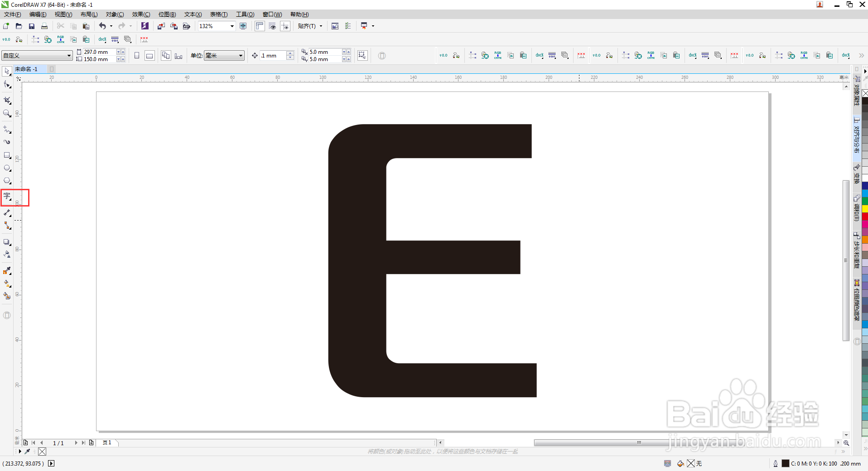Create a new document with the New icon
868x471 pixels.
click(6, 26)
